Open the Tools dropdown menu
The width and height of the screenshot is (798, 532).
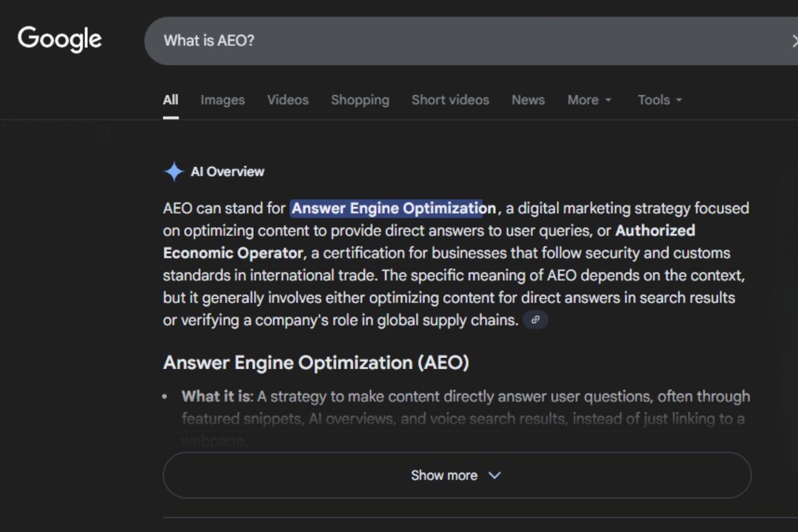pyautogui.click(x=658, y=100)
